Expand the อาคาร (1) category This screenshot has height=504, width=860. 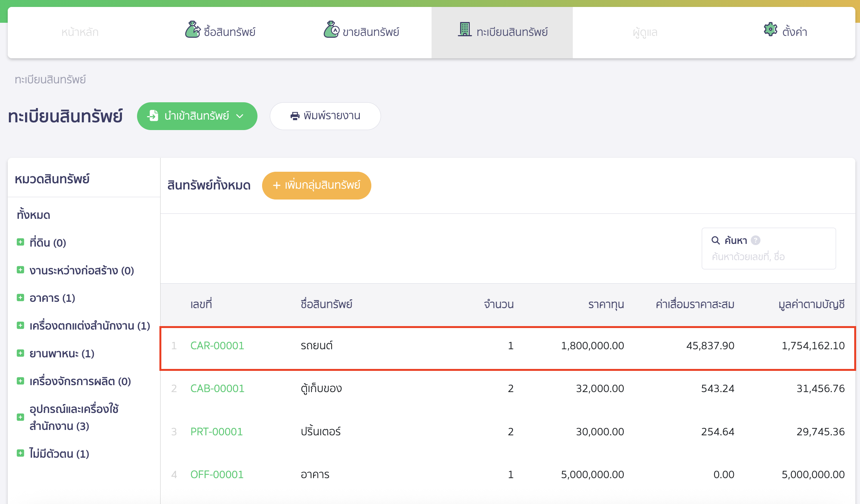pos(20,298)
